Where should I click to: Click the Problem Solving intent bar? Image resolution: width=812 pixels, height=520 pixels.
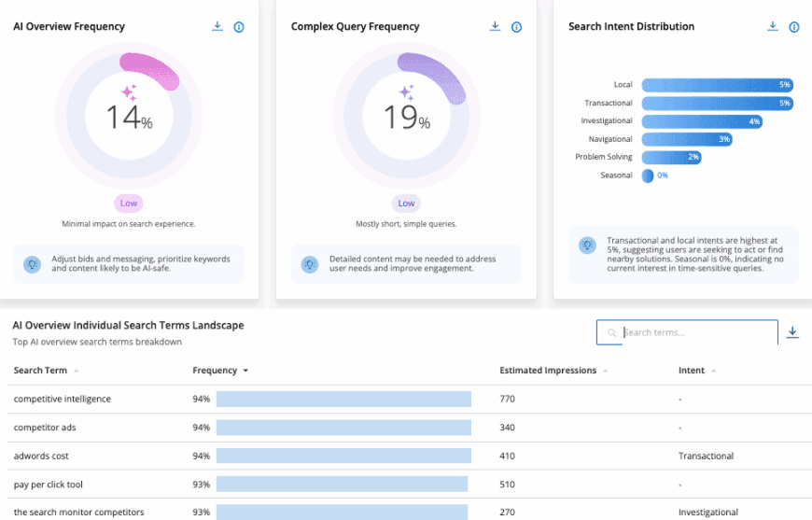(672, 157)
